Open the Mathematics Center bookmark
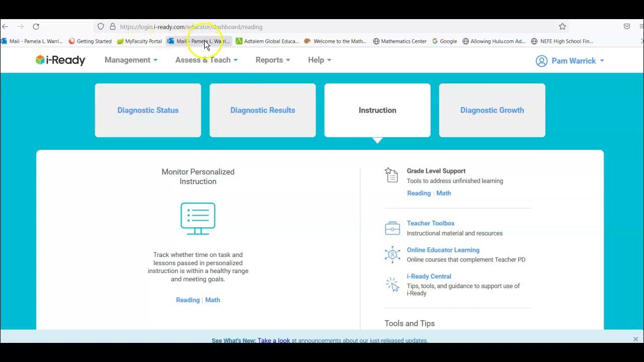Viewport: 644px width, 362px height. [x=400, y=41]
